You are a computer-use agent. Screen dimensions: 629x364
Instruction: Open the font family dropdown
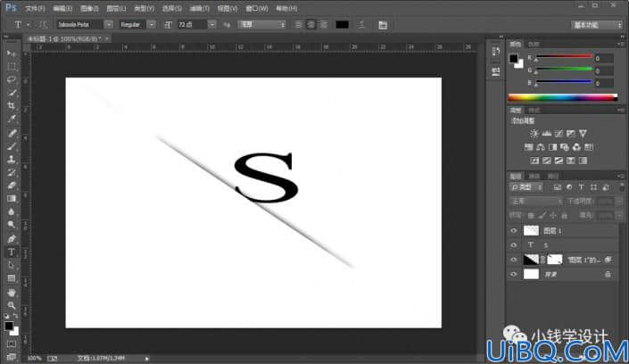[109, 24]
